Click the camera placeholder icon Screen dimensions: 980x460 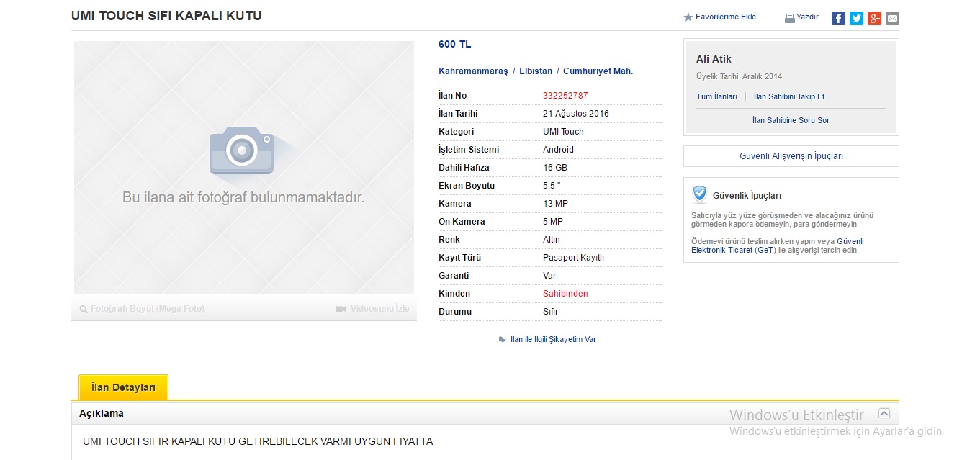pos(242,150)
